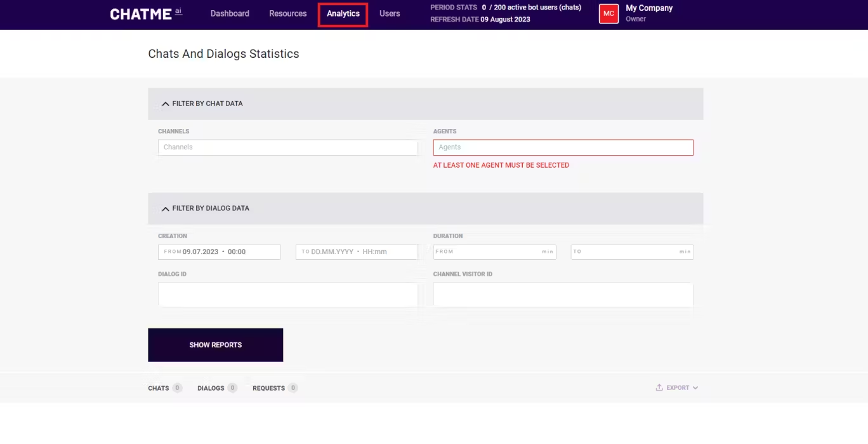Screen dimensions: 868x444
Task: Click the CHATME ai logo
Action: pos(145,14)
